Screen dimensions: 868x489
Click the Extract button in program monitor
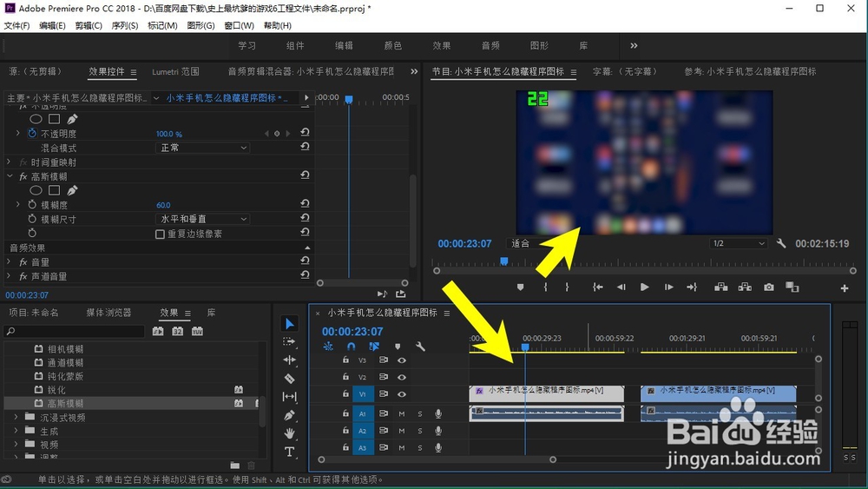coord(745,287)
